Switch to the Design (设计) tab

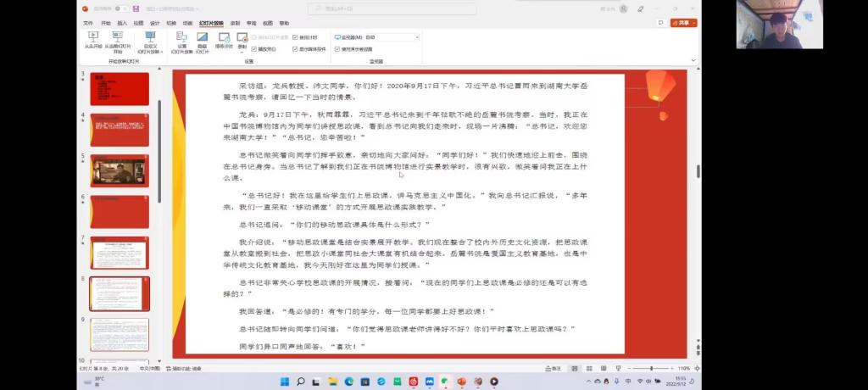pyautogui.click(x=155, y=23)
